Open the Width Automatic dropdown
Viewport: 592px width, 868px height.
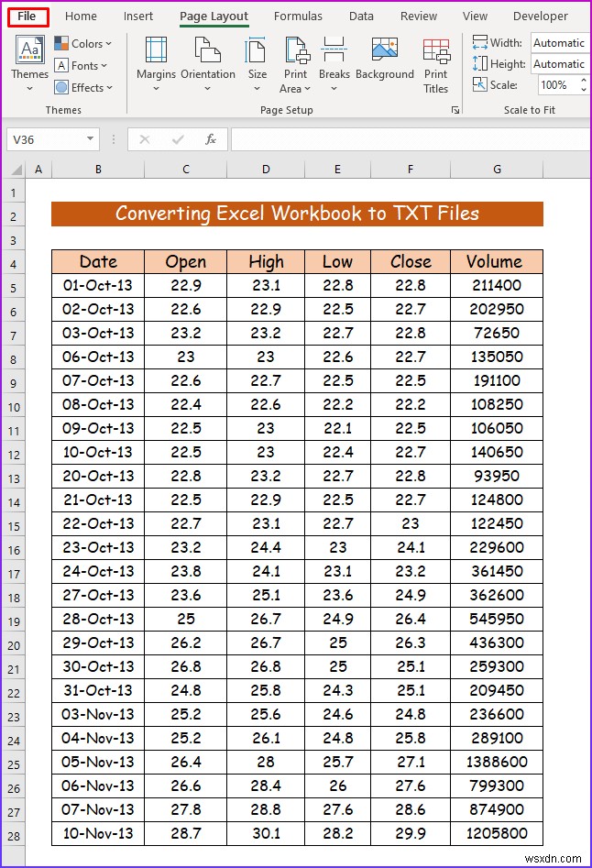pyautogui.click(x=561, y=43)
